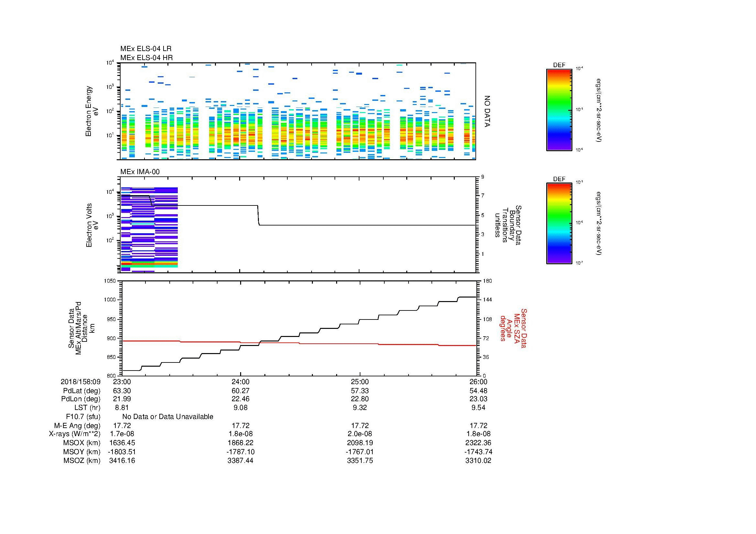The image size is (756, 534).
Task: Click the PdLon value '23.03'
Action: (478, 399)
